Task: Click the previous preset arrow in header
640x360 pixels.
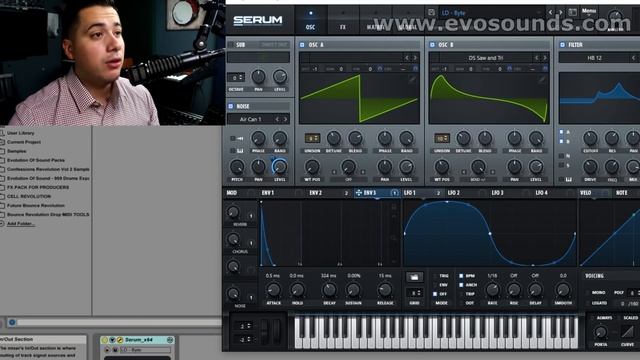Action: click(551, 13)
